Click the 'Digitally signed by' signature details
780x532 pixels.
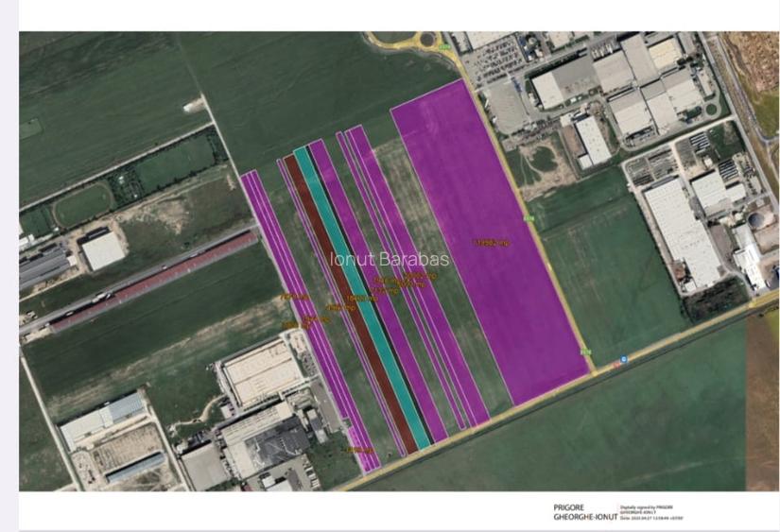(x=652, y=512)
